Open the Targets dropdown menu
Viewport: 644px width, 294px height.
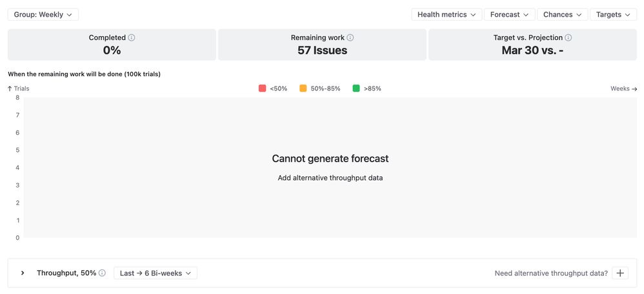click(x=613, y=14)
